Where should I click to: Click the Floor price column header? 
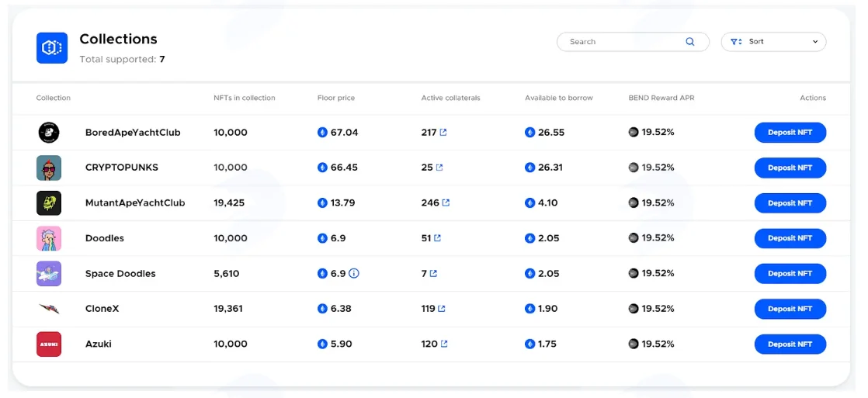point(336,98)
